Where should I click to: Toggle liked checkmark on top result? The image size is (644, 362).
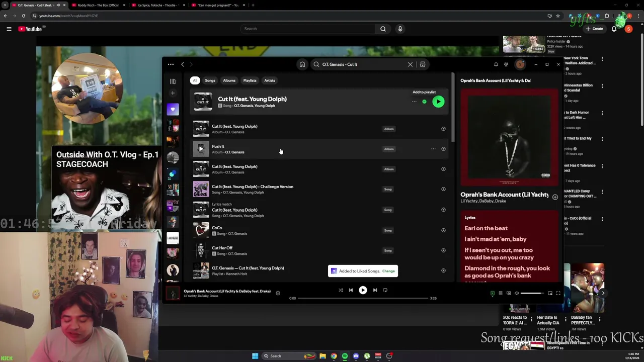click(424, 102)
